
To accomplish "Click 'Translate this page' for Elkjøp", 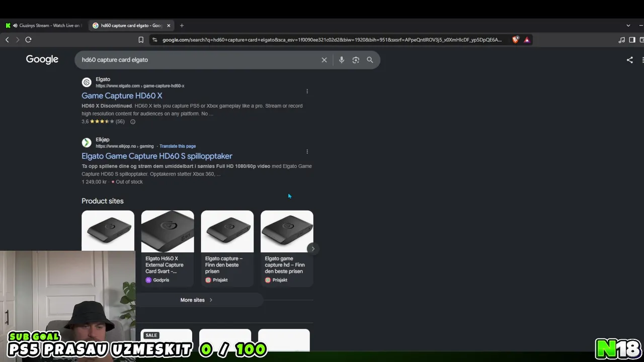I will click(178, 146).
